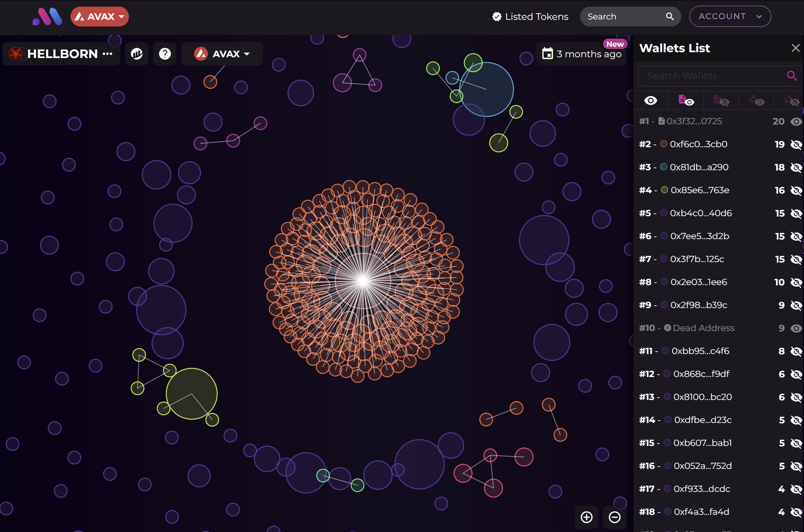Open the AVAX network dropdown in the navbar
Screen dimensions: 804x532
99,16
